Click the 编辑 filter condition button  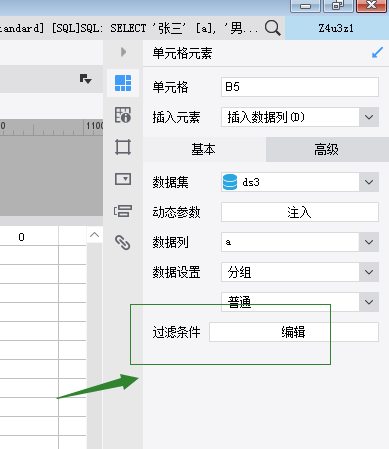coord(294,332)
